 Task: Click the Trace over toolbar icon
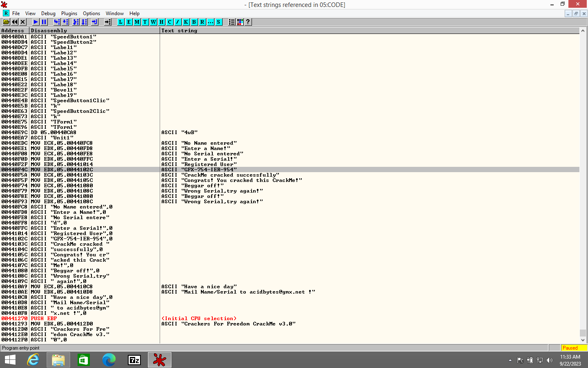(x=84, y=22)
